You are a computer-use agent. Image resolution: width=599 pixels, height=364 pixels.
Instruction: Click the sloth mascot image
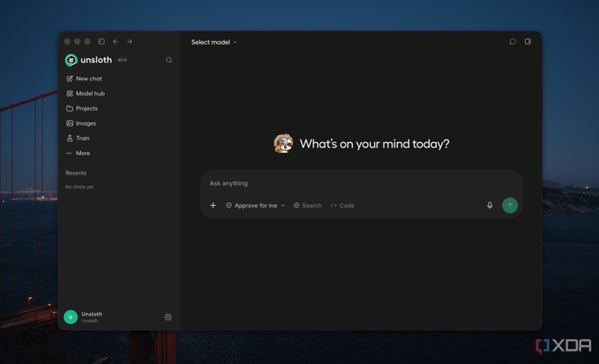(283, 143)
